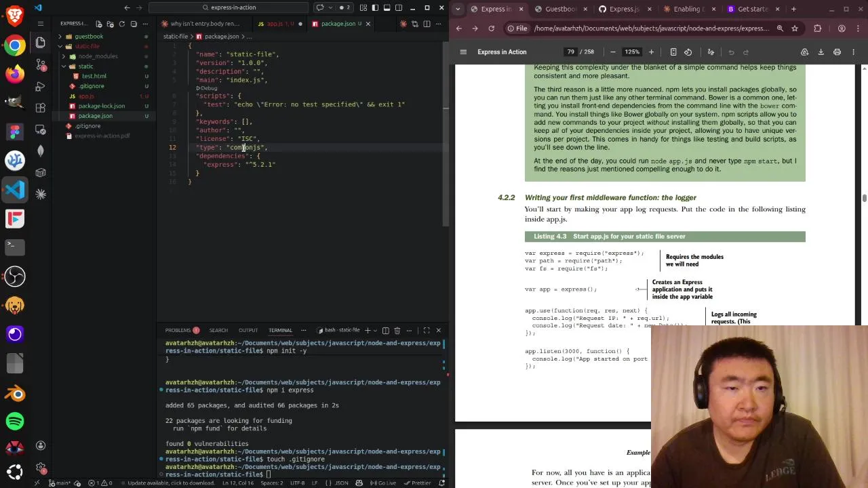Image resolution: width=868 pixels, height=488 pixels.
Task: Toggle secondary sidebar in VS Code title bar
Action: click(399, 7)
